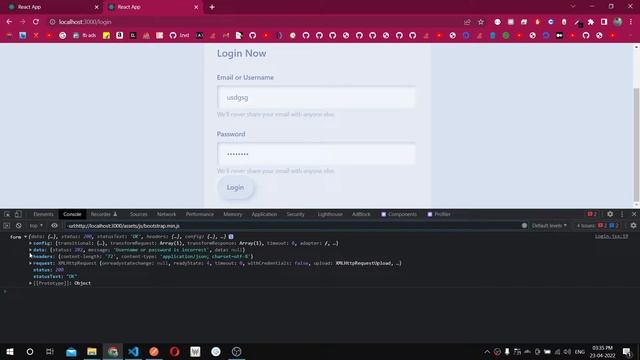
Task: Expand the data property
Action: pyautogui.click(x=31, y=250)
